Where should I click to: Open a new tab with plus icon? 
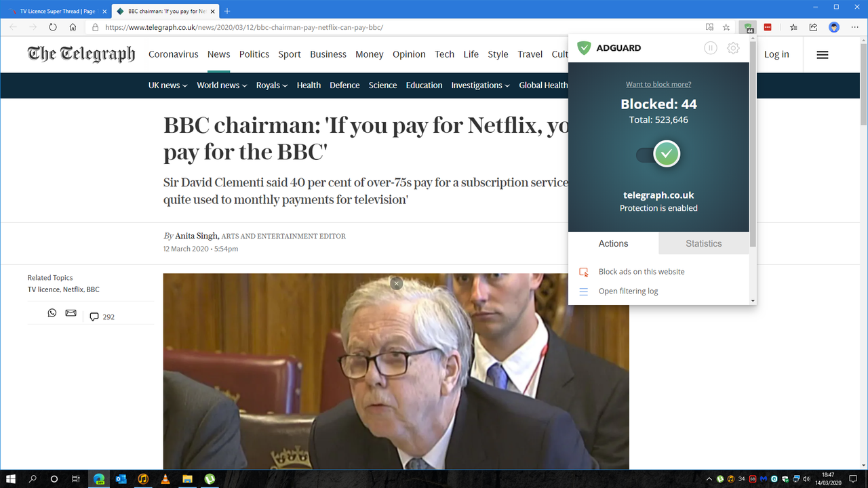[x=227, y=11]
